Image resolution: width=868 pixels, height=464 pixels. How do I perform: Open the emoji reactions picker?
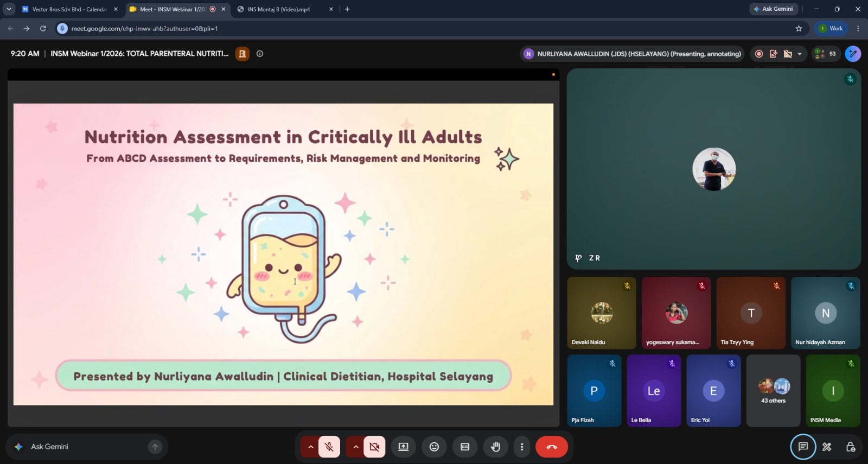point(434,447)
